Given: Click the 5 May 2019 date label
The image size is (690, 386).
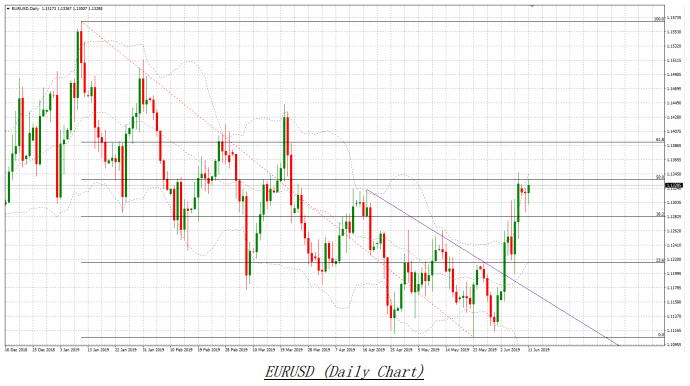Looking at the screenshot, I should [429, 350].
